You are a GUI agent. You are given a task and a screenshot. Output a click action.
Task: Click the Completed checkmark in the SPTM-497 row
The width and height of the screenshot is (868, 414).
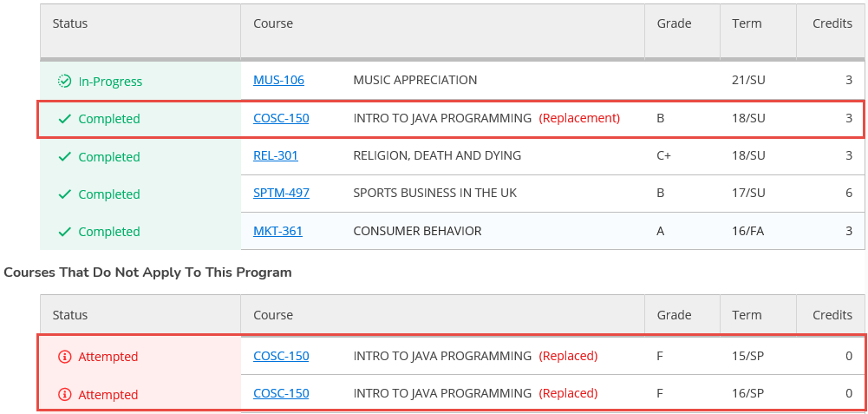pyautogui.click(x=64, y=194)
